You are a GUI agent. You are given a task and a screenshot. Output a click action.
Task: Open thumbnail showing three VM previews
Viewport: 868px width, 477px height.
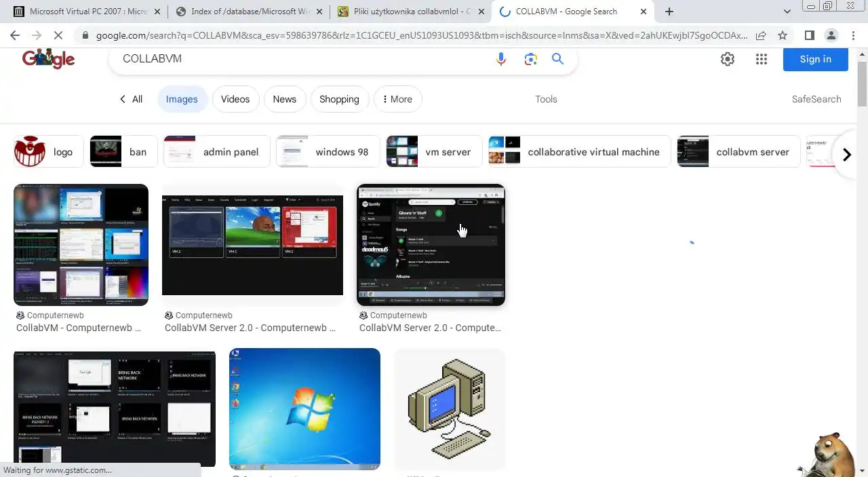(x=252, y=245)
